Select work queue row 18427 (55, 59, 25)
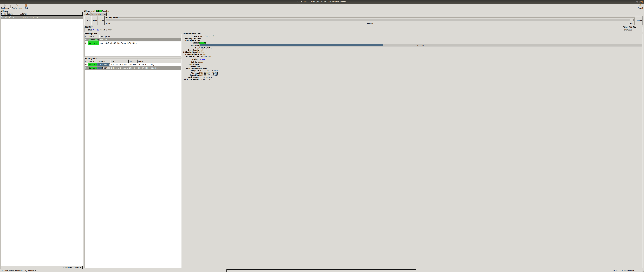Viewport: 644px width, 272px height. point(133,68)
